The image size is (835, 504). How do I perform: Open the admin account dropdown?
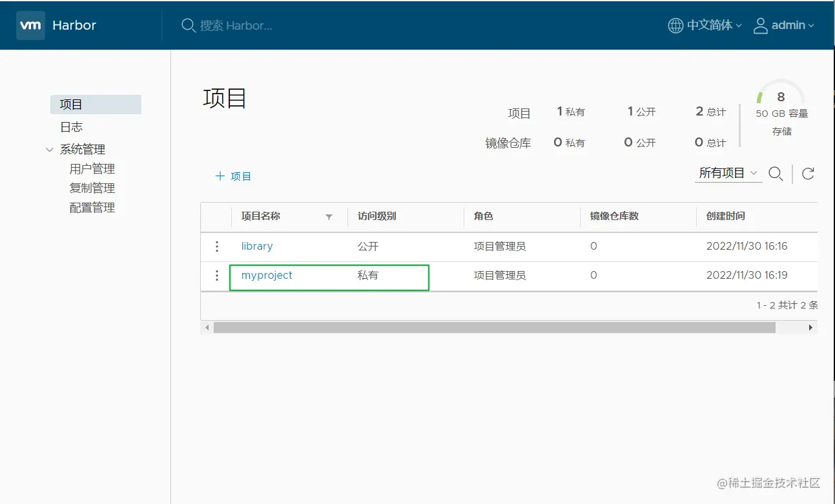793,25
